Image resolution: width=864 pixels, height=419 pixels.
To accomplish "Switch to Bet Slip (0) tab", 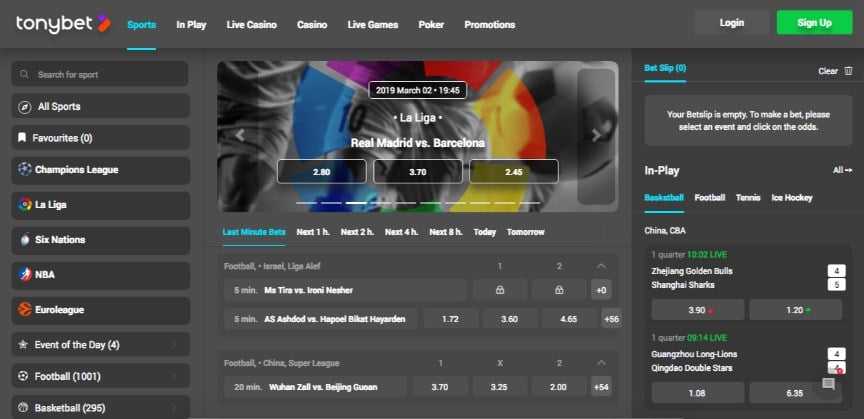I will pyautogui.click(x=665, y=68).
